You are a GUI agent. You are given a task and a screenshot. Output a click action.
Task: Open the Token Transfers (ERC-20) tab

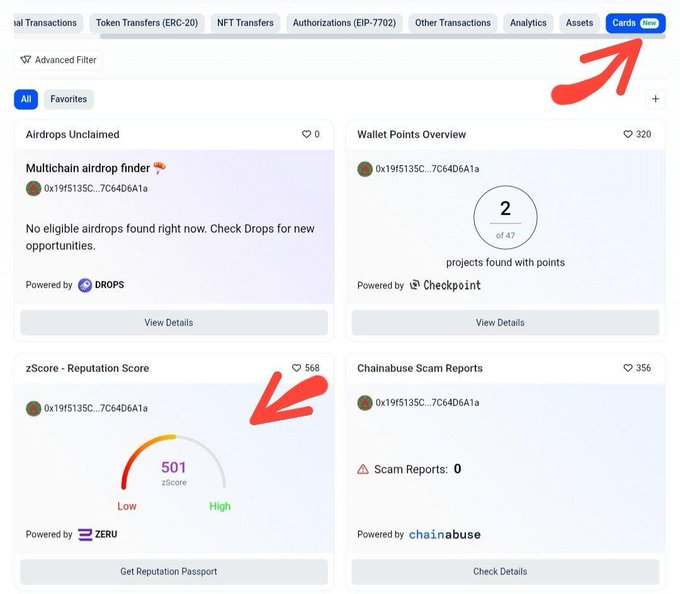pos(147,23)
